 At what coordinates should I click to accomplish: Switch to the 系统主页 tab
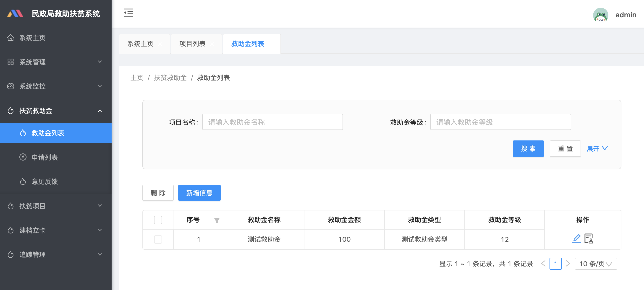click(x=141, y=44)
